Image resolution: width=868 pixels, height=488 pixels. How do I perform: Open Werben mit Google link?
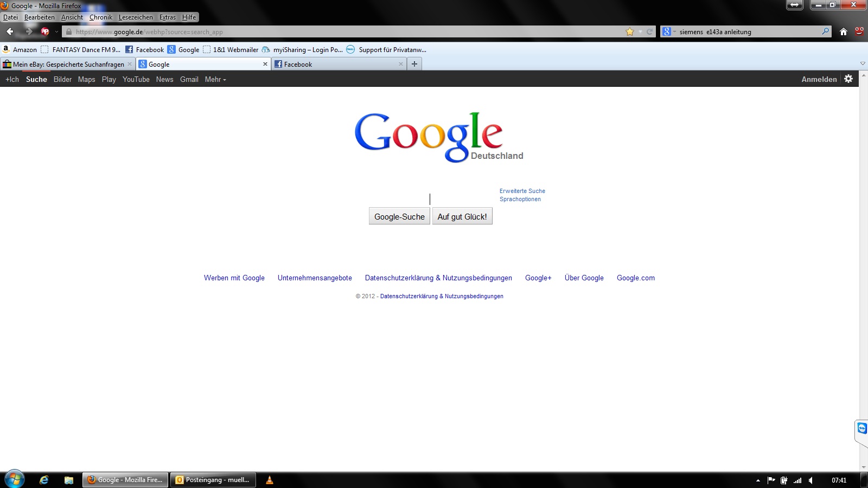click(x=234, y=278)
